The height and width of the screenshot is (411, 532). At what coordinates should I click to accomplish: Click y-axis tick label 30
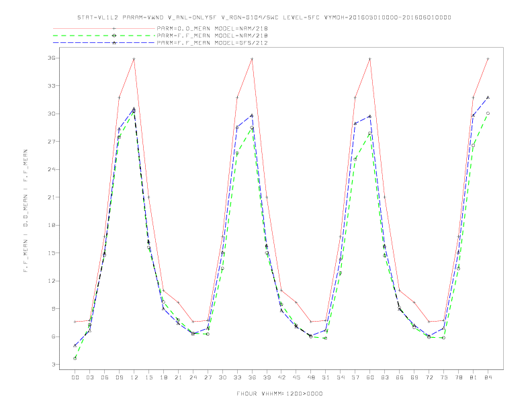click(51, 113)
